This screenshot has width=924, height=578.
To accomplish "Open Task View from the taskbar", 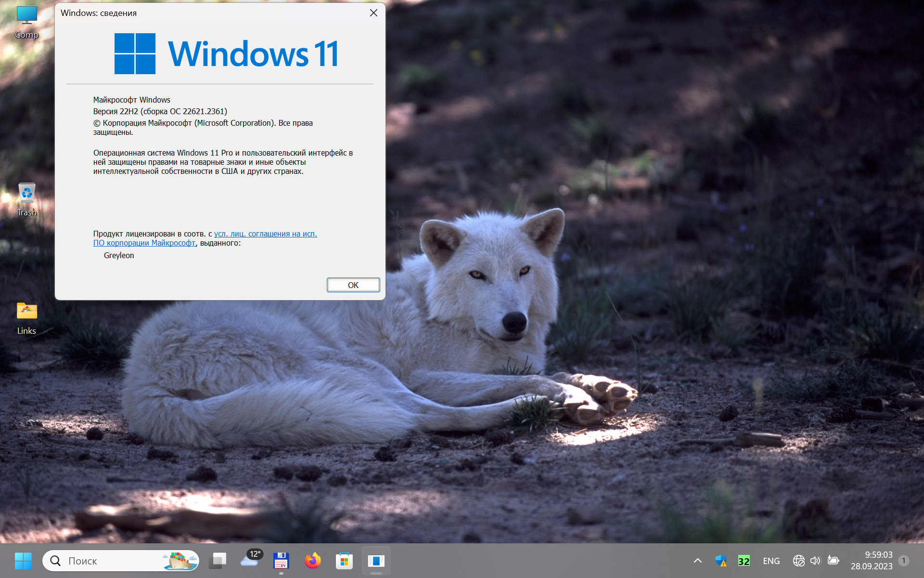I will pyautogui.click(x=218, y=561).
